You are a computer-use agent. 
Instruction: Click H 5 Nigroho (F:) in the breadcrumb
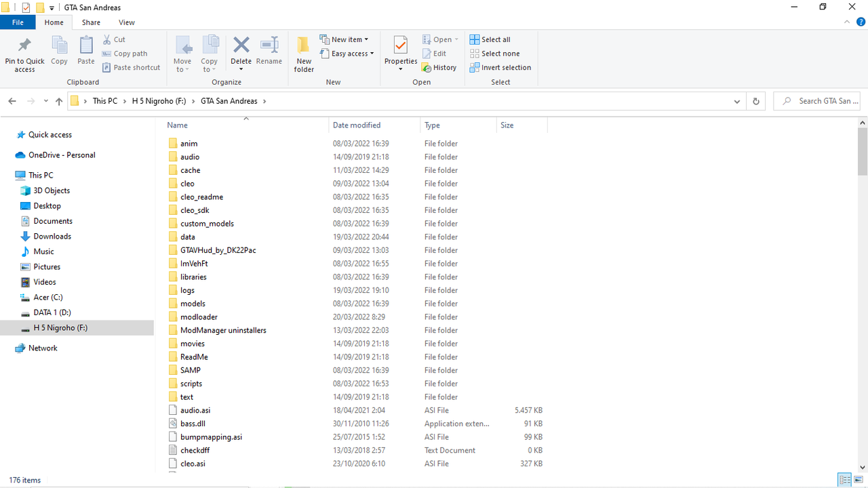click(159, 101)
